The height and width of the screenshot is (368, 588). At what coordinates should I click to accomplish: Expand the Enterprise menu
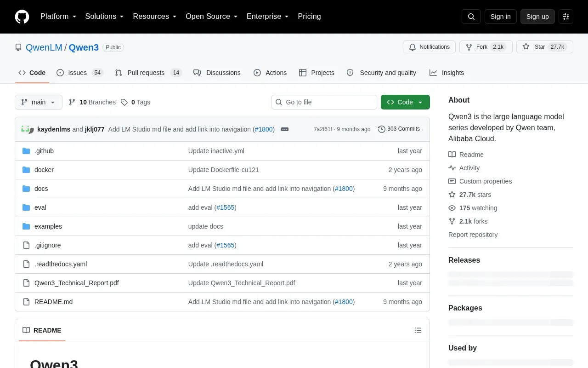268,17
